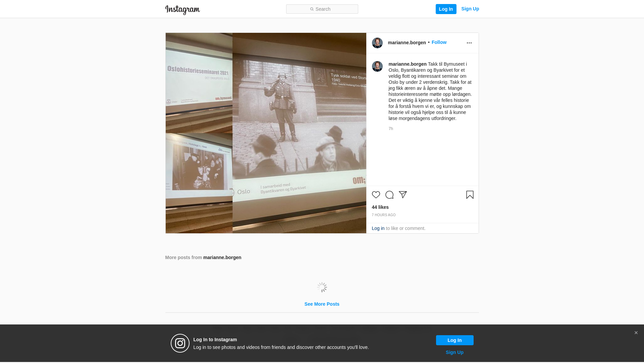This screenshot has width=644, height=363.
Task: Click the avatar beside the caption
Action: click(377, 66)
